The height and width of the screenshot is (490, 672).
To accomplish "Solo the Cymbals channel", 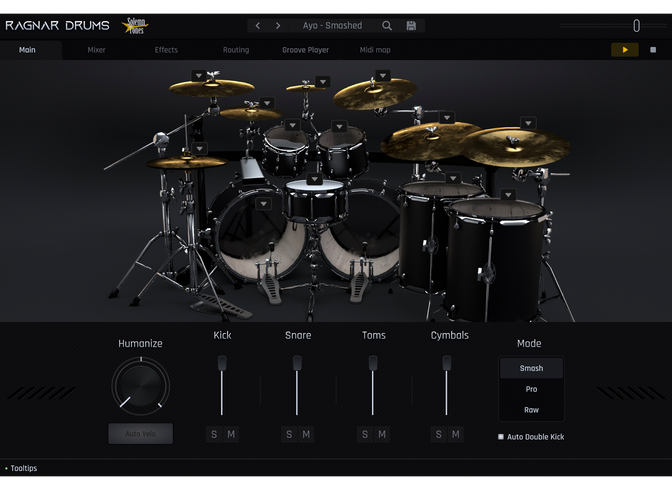I will coord(438,434).
